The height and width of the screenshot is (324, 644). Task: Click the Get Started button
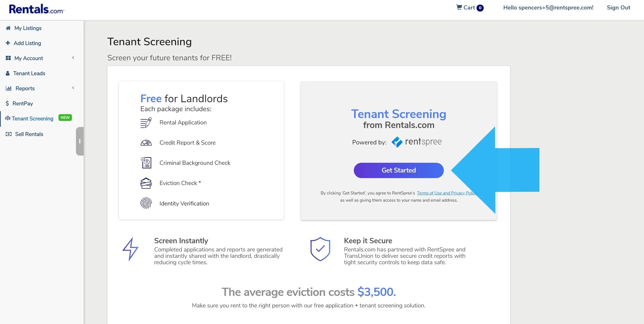click(x=398, y=170)
